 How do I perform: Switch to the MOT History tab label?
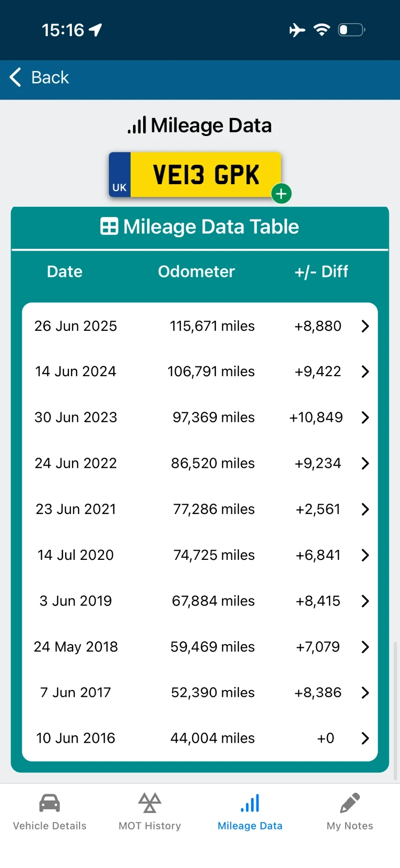pyautogui.click(x=150, y=826)
